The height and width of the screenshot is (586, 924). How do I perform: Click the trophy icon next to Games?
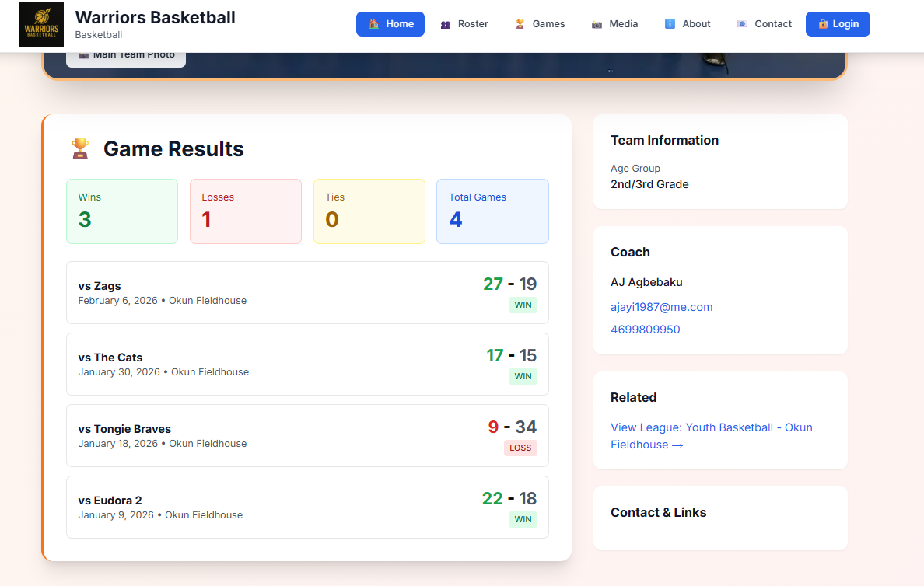point(519,24)
